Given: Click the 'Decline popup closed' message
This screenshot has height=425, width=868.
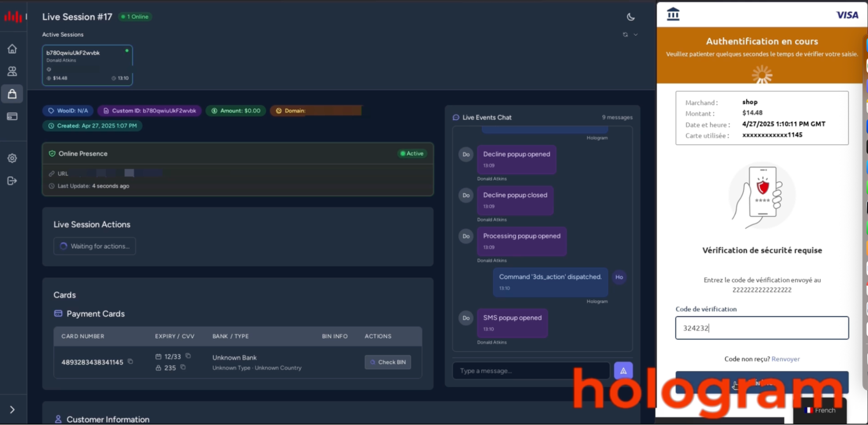Looking at the screenshot, I should point(515,200).
